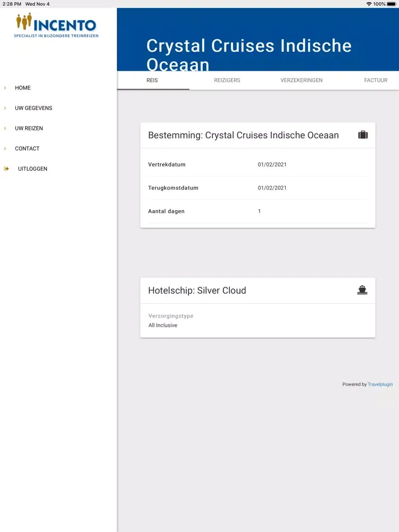
Task: Click the 2:28 PM clock in status bar
Action: (x=12, y=4)
